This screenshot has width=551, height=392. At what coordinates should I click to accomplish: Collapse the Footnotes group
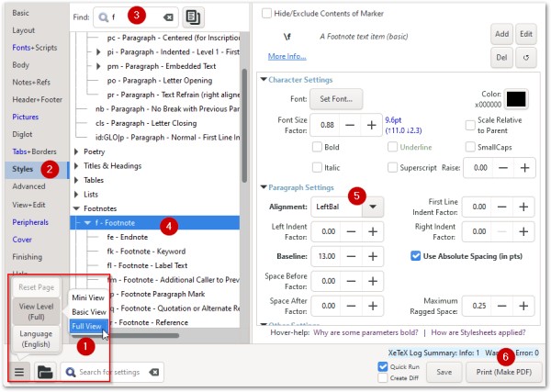click(76, 208)
